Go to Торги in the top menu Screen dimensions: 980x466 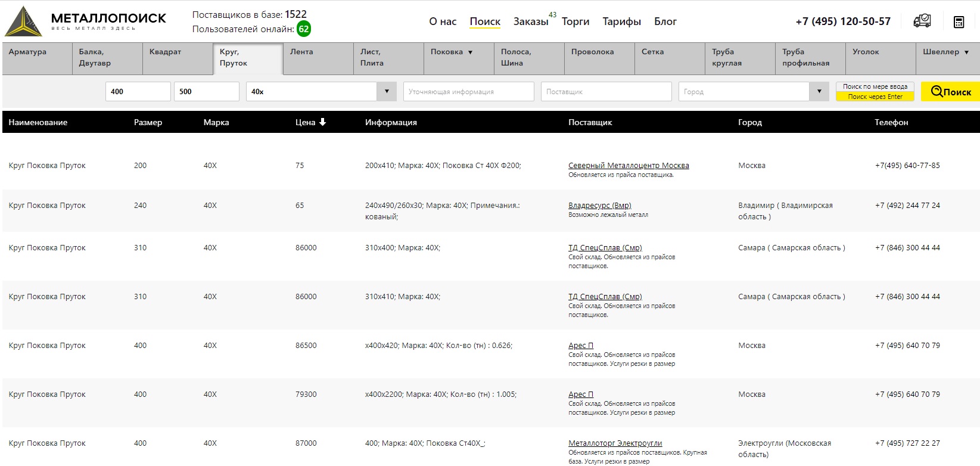[575, 21]
